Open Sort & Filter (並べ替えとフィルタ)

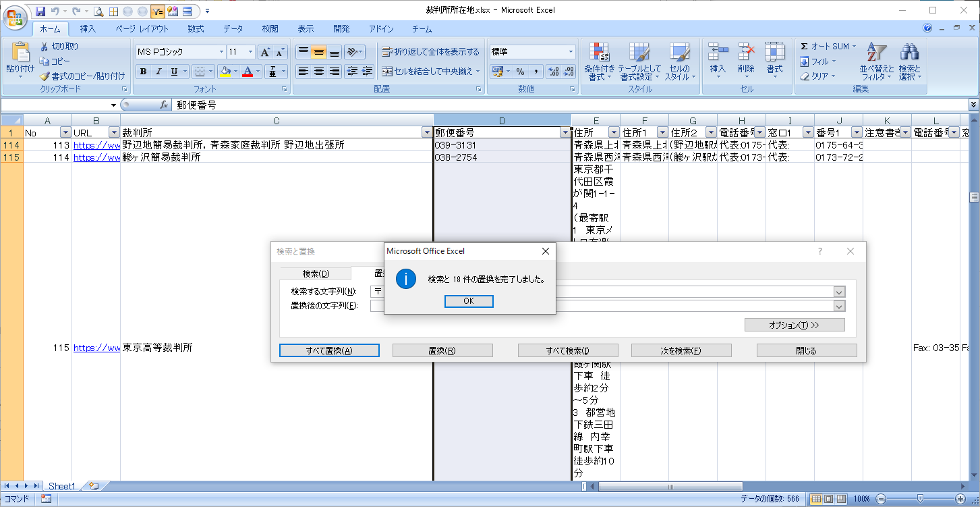coord(876,61)
